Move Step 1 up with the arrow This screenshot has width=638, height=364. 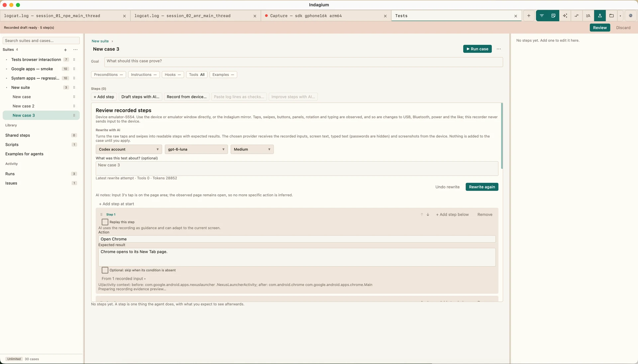coord(422,215)
